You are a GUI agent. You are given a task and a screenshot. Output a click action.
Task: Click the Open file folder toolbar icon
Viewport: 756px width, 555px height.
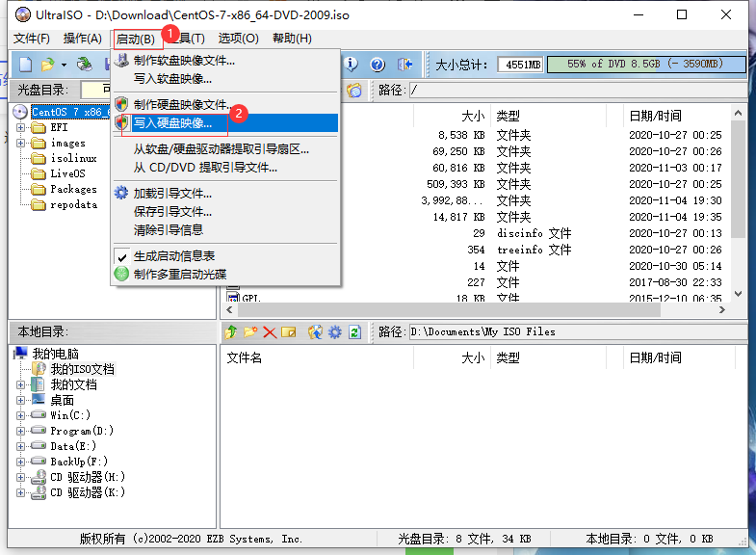pyautogui.click(x=47, y=65)
